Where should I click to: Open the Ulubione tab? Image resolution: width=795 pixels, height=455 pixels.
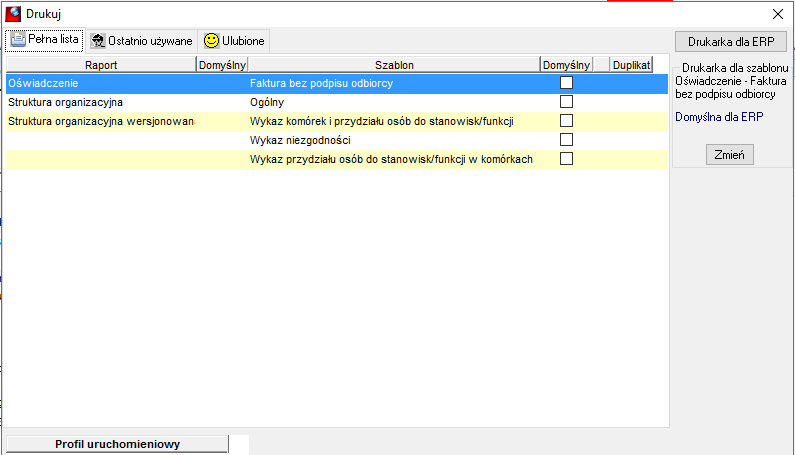tap(234, 41)
